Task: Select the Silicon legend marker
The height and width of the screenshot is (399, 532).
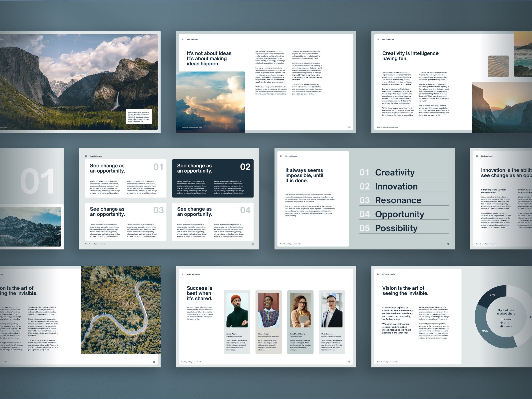Action: tap(501, 323)
